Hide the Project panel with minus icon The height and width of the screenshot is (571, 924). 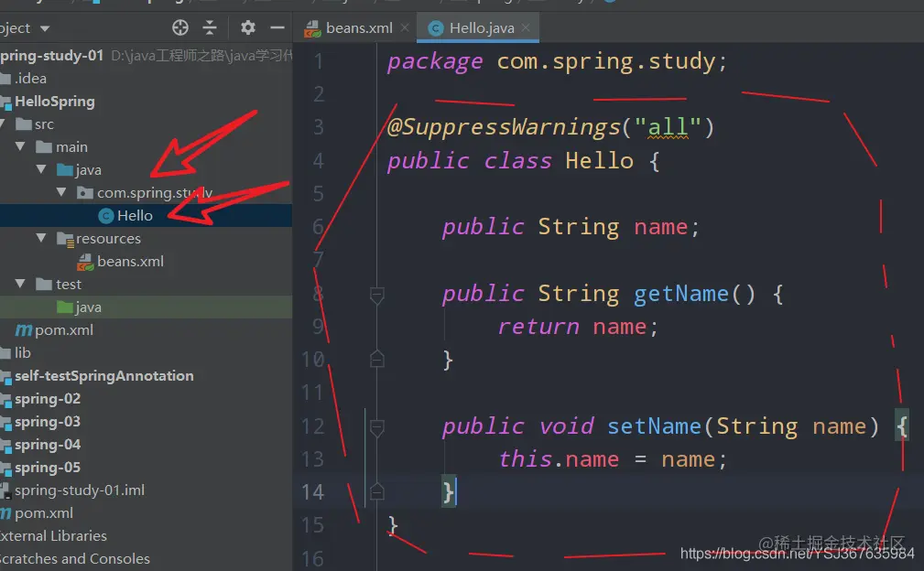click(277, 27)
